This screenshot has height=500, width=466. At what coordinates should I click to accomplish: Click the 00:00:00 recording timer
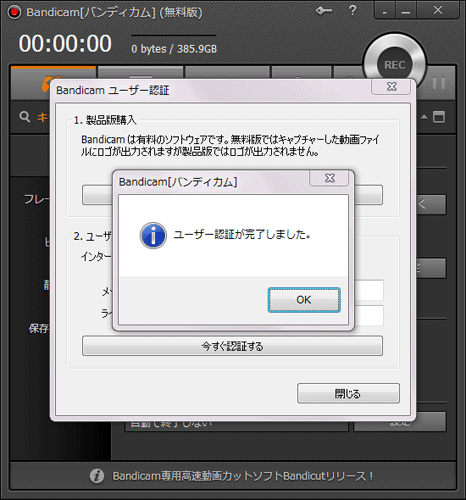65,43
